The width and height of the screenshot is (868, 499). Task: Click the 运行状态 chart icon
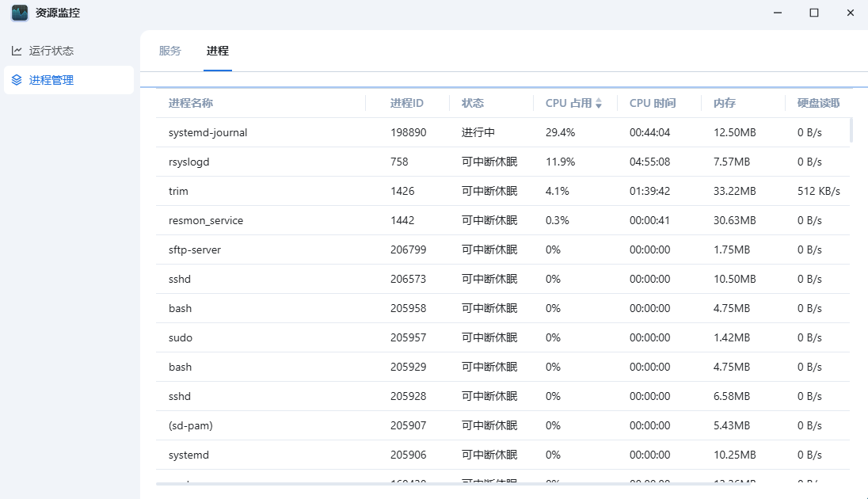tap(17, 51)
